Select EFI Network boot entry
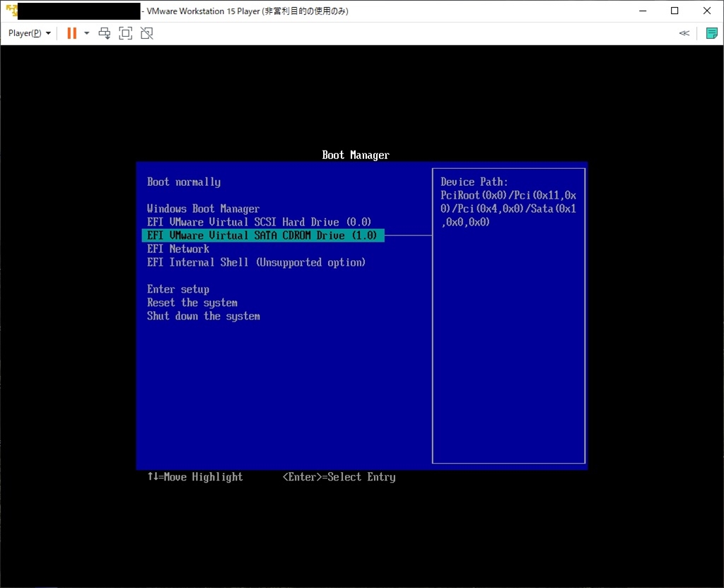The height and width of the screenshot is (588, 724). (x=178, y=249)
